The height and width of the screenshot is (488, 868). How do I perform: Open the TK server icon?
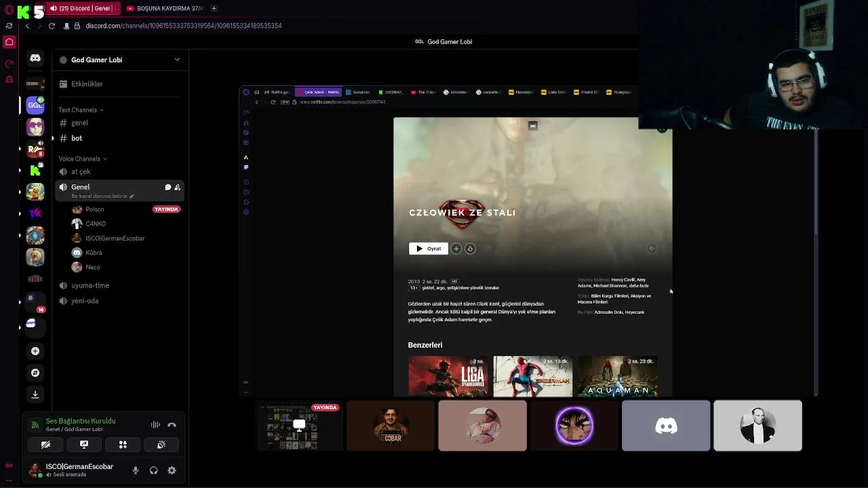click(35, 213)
